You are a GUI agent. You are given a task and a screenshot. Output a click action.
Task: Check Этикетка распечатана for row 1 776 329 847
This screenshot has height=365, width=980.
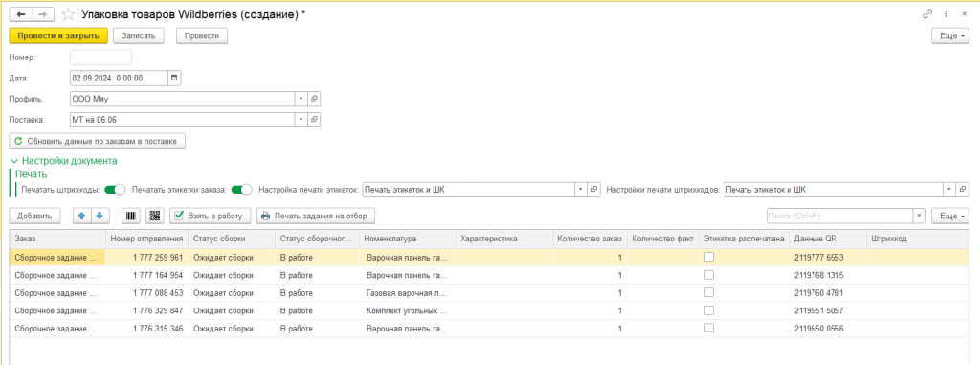point(709,309)
